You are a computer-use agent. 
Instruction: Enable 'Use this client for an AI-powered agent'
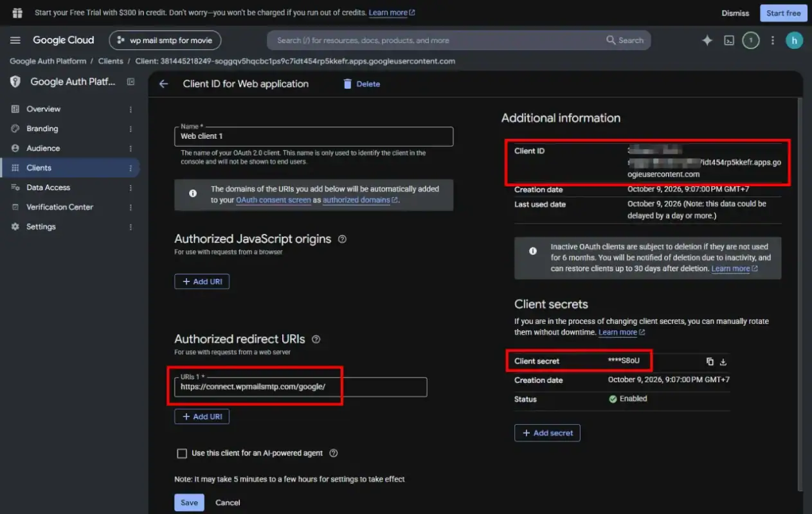click(x=182, y=454)
